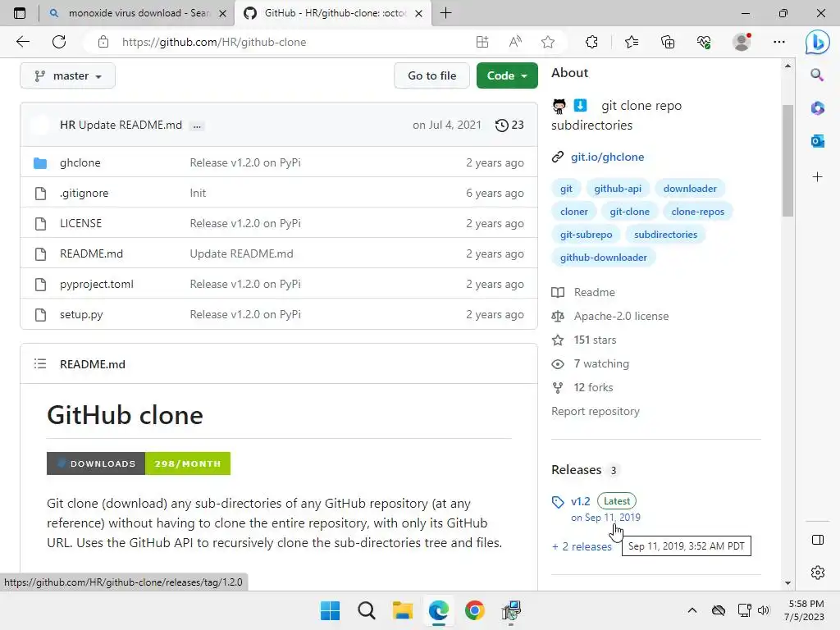Open tab actions menu icon
The height and width of the screenshot is (630, 840).
20,13
